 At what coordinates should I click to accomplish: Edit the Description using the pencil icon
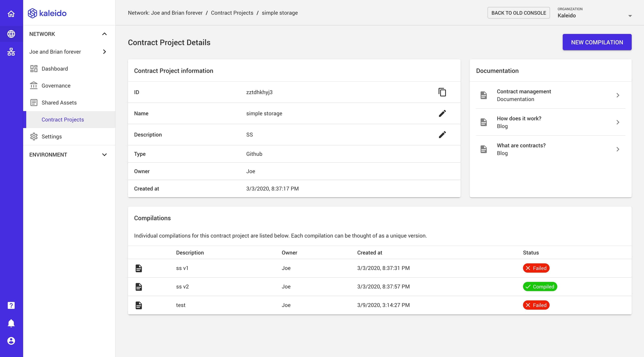[x=442, y=135]
